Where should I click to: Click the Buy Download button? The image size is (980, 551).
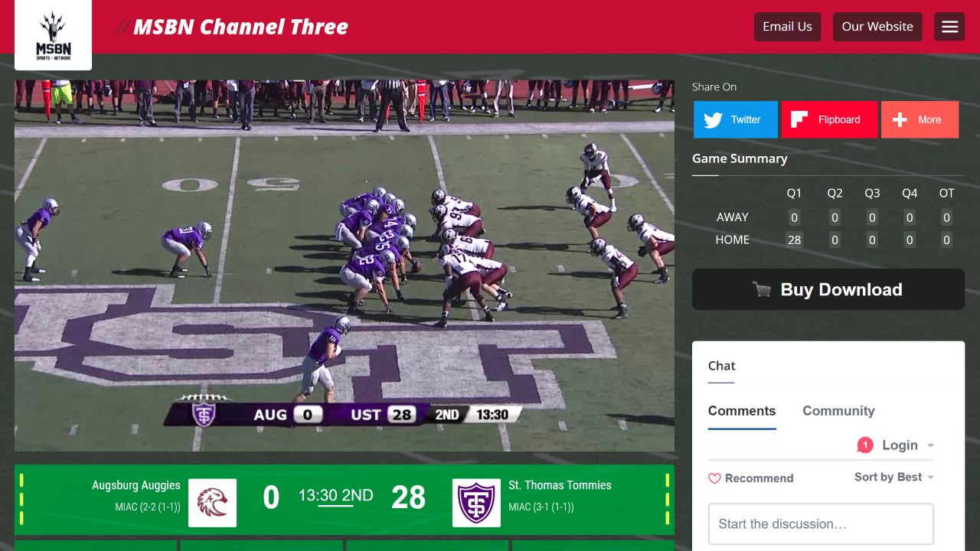[x=828, y=289]
